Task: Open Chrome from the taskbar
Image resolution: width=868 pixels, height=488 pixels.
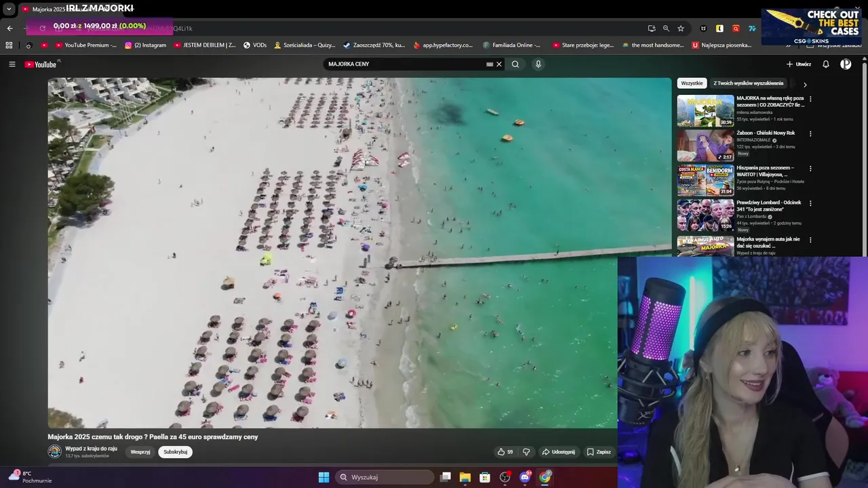Action: [x=545, y=477]
